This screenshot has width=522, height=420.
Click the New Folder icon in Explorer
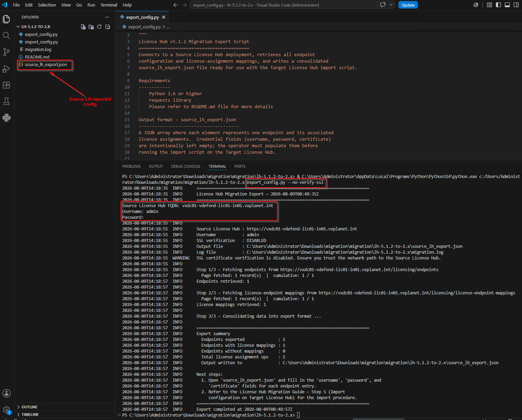point(91,27)
